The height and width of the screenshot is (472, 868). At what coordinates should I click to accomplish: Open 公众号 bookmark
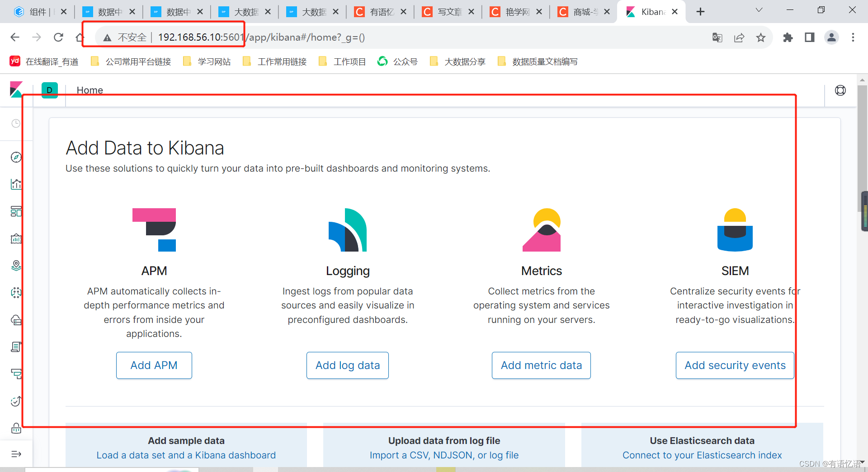(398, 61)
